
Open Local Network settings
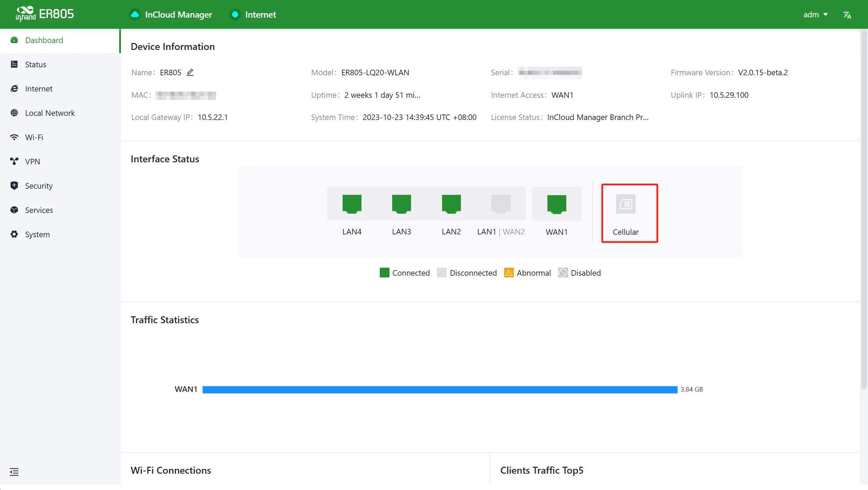tap(60, 113)
